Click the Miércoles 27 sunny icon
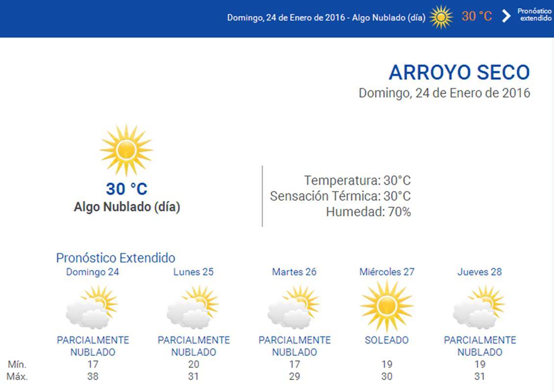This screenshot has width=554, height=392. (x=386, y=306)
